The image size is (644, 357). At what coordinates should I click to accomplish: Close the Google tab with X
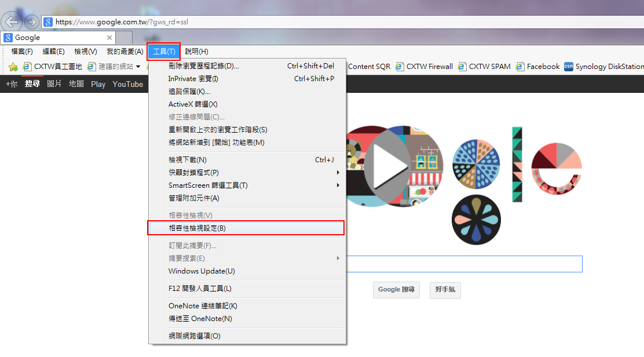pos(109,38)
